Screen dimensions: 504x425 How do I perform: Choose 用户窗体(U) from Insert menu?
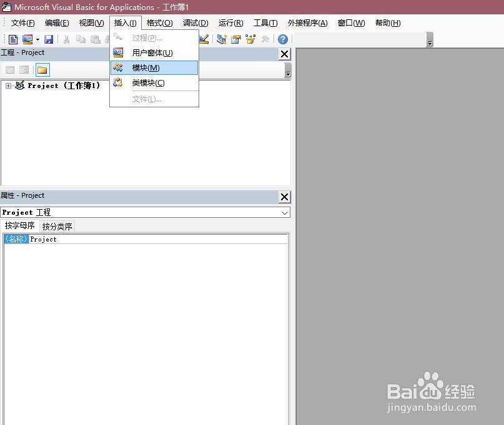tap(154, 52)
